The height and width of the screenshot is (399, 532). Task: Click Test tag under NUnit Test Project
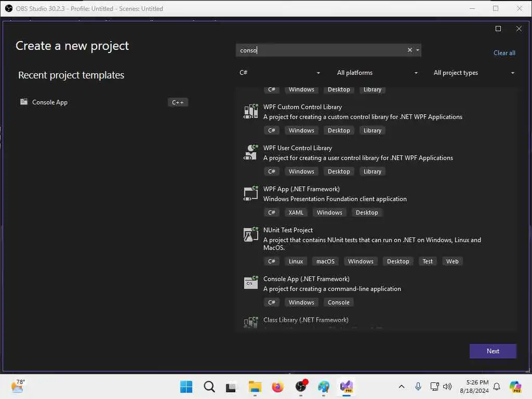pos(428,261)
